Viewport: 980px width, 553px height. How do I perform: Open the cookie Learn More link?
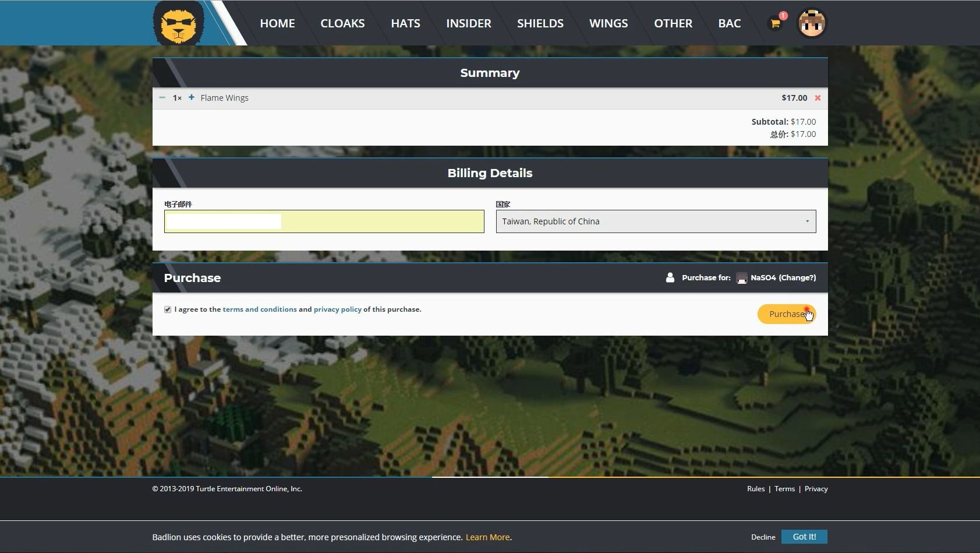[487, 537]
